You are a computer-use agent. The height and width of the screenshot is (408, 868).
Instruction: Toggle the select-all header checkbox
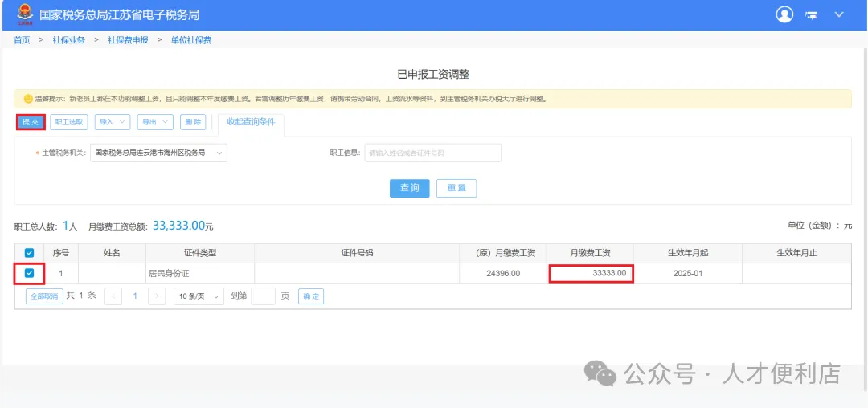tap(30, 253)
